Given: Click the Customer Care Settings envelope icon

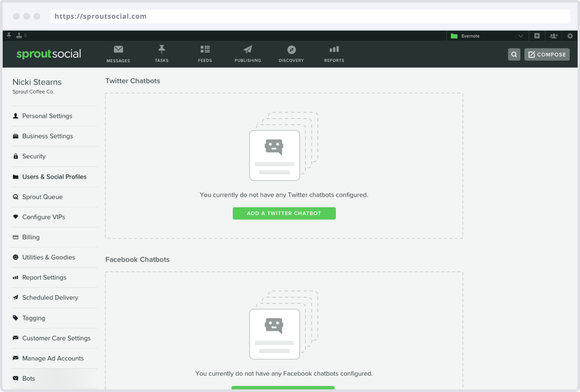Looking at the screenshot, I should click(16, 338).
